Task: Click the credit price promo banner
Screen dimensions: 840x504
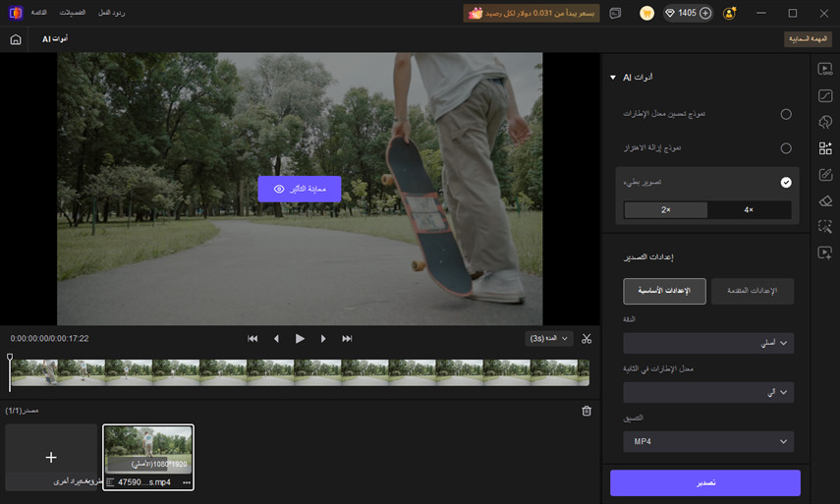Action: pos(532,13)
